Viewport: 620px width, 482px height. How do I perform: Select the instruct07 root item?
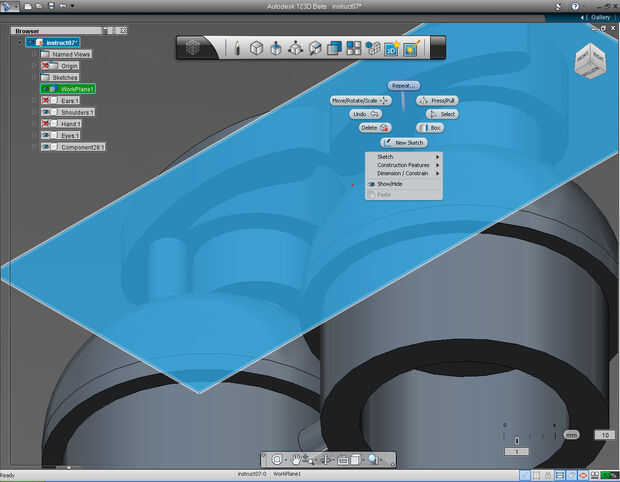coord(53,42)
